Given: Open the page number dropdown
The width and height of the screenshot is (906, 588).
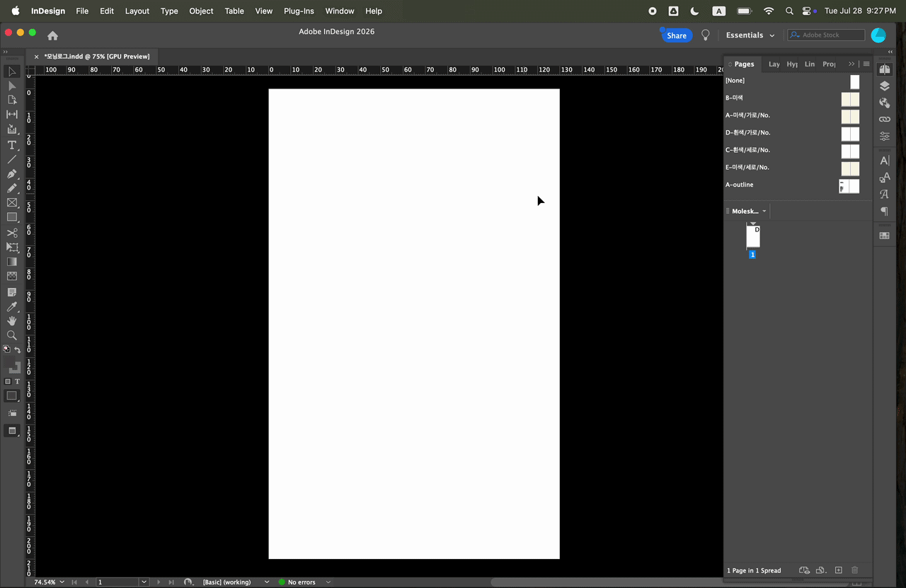Looking at the screenshot, I should [144, 582].
